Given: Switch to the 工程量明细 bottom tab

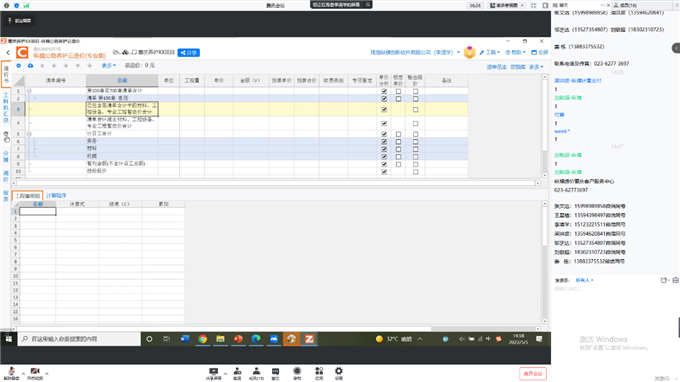Looking at the screenshot, I should (27, 196).
